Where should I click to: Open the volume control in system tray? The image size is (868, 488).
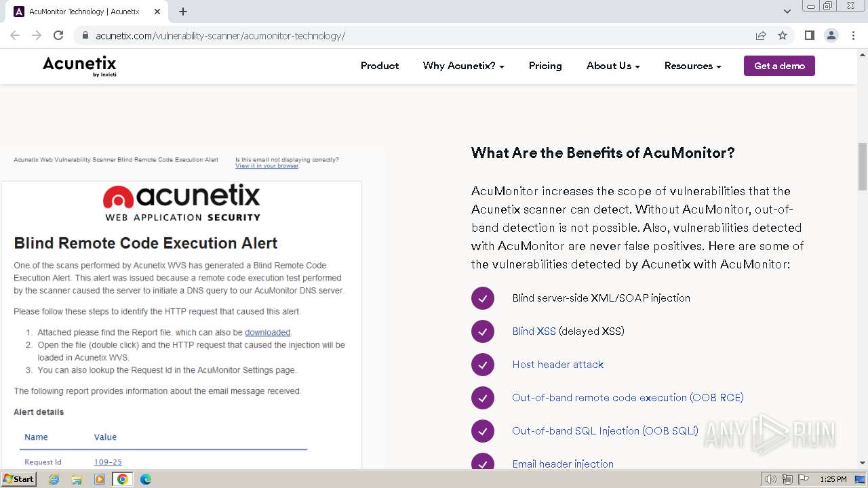771,479
